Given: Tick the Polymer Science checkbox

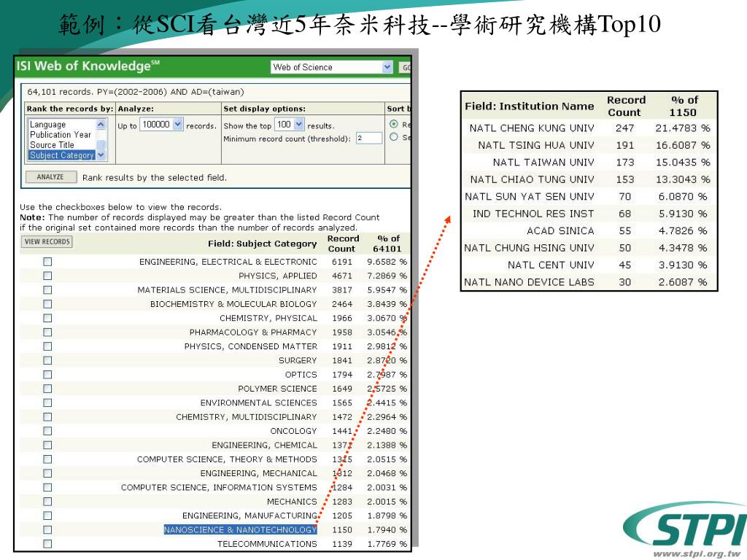Looking at the screenshot, I should (47, 389).
